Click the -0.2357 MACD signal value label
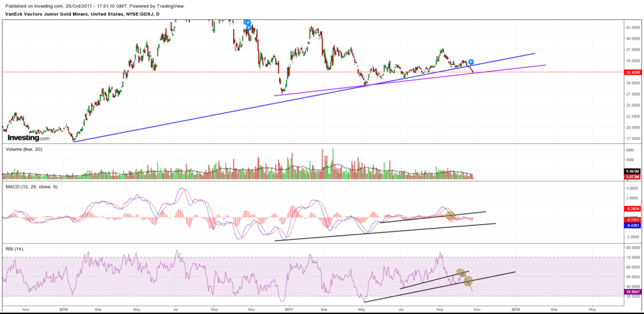 click(x=633, y=220)
